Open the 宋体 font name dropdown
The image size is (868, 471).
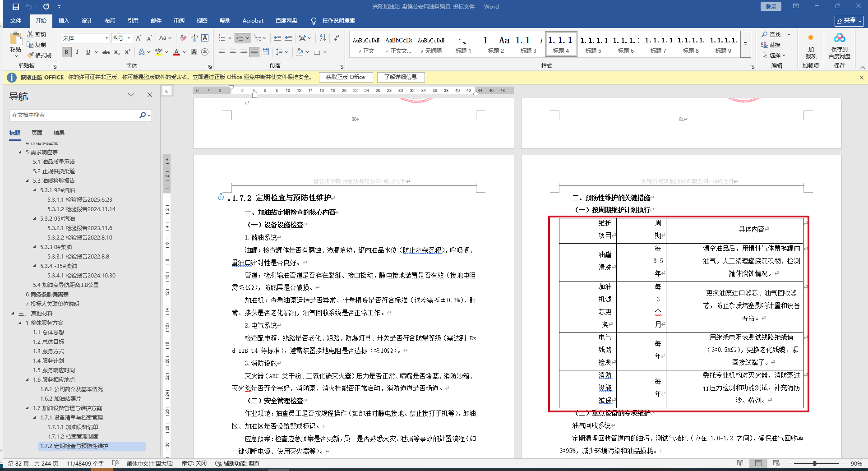tap(106, 38)
